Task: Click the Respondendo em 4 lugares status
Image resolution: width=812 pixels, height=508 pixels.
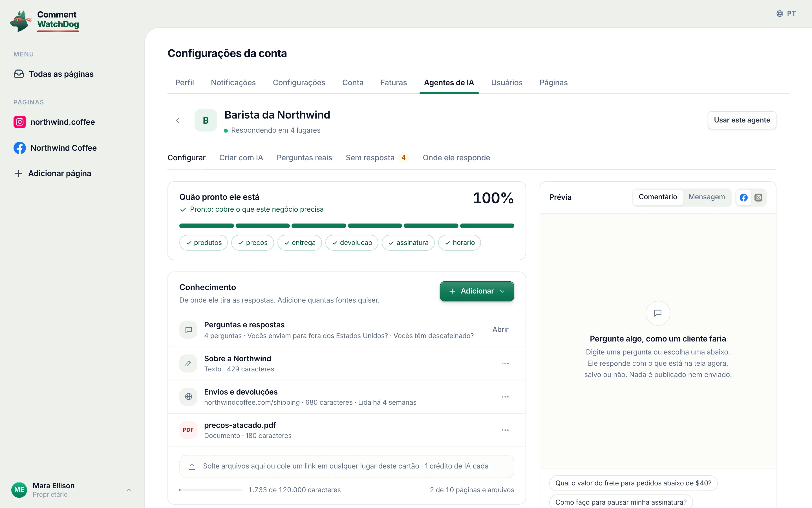Action: pos(272,130)
